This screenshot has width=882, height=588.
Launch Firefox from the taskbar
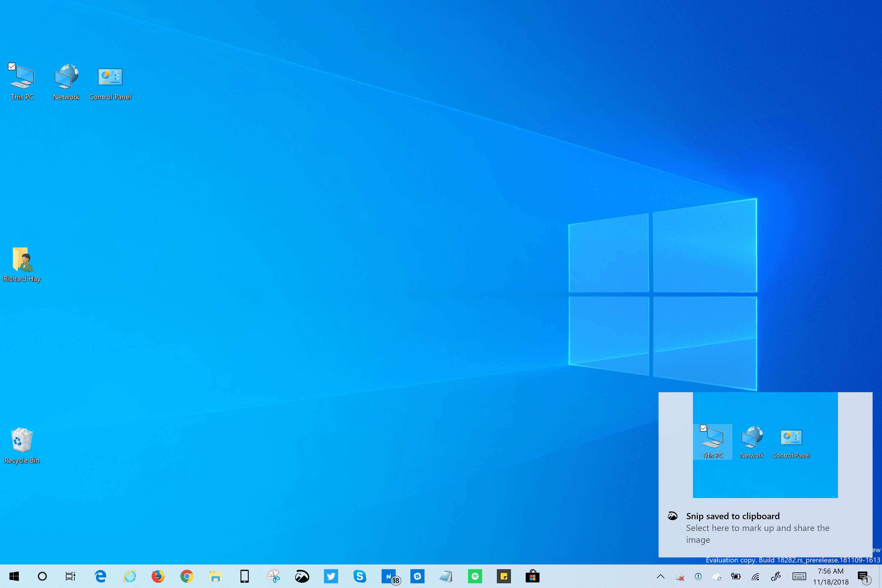pos(158,576)
